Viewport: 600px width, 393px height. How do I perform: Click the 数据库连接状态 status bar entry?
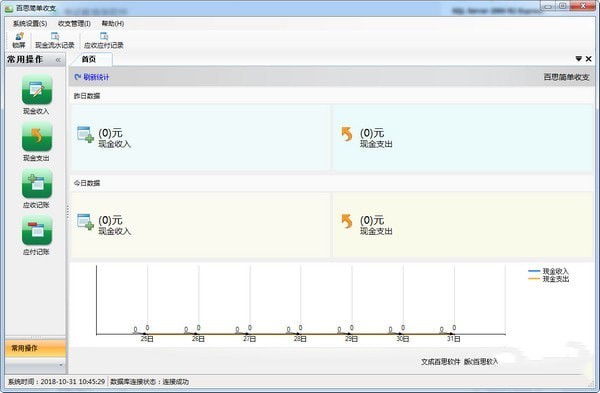(x=150, y=382)
